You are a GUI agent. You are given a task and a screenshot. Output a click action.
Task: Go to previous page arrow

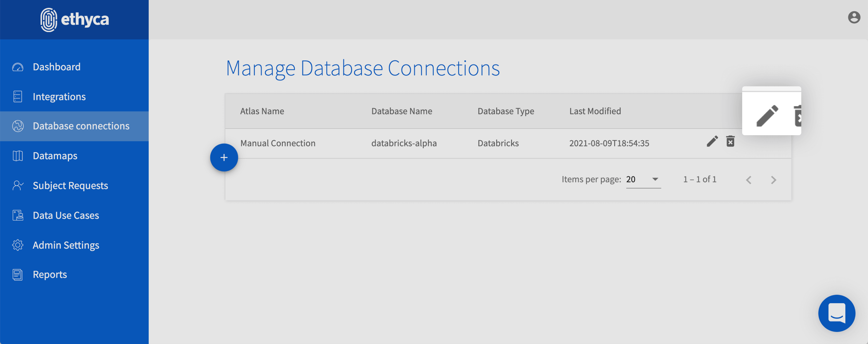click(x=749, y=180)
